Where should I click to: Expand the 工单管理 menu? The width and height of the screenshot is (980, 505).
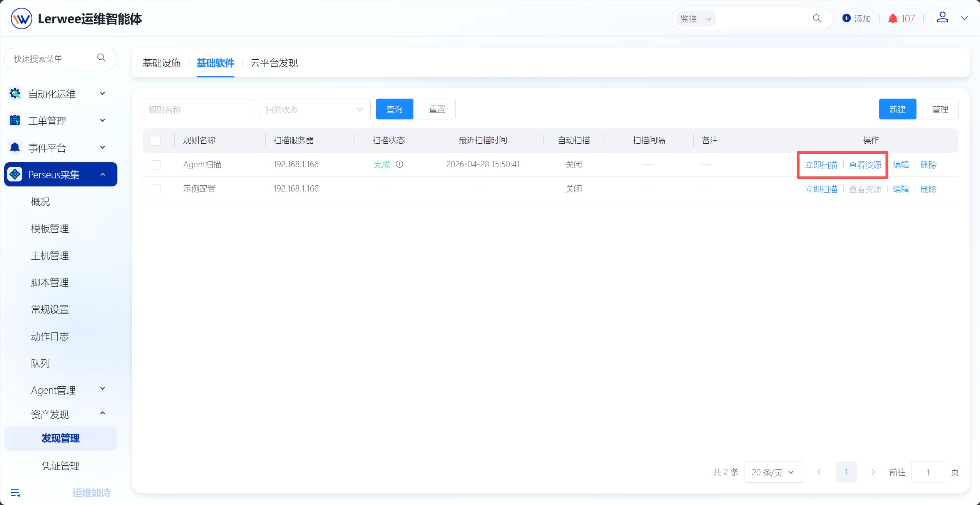coord(102,121)
